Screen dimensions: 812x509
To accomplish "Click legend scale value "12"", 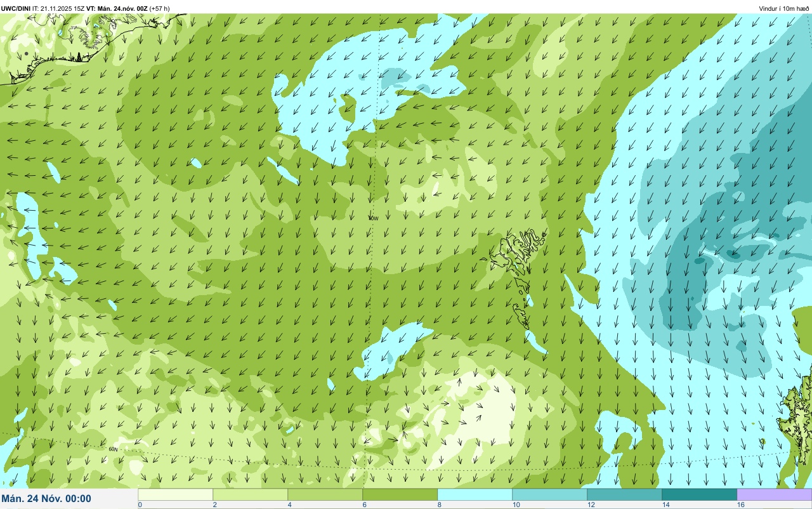I will 591,505.
